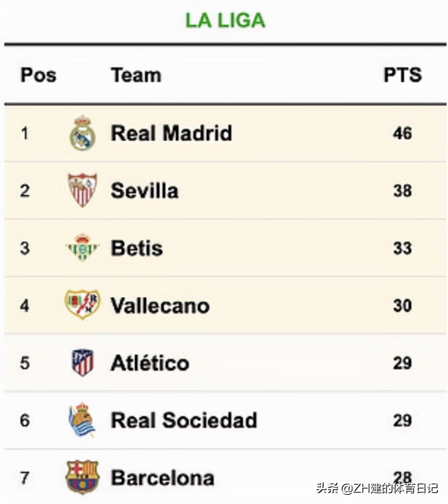Sort by the Pos column header
This screenshot has height=504, width=448.
pos(38,75)
